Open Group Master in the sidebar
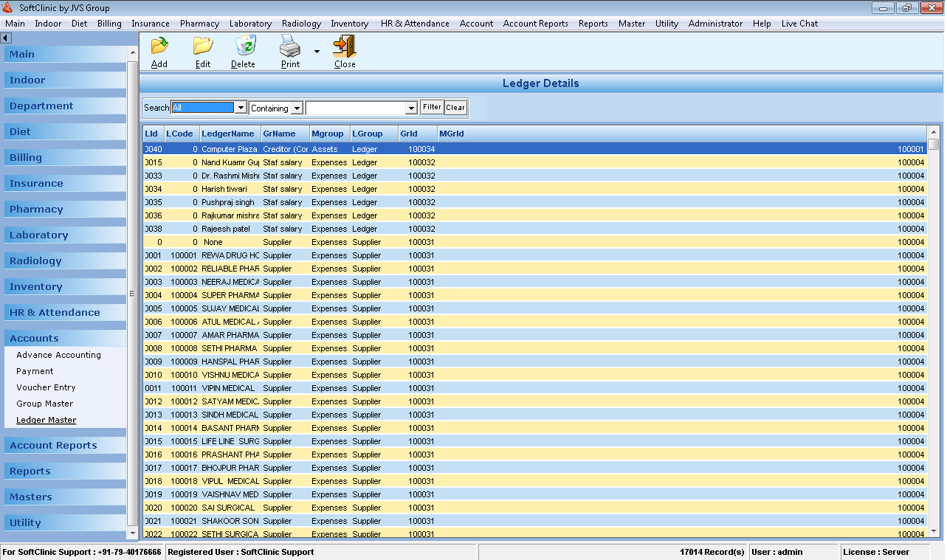947x560 pixels. 44,404
